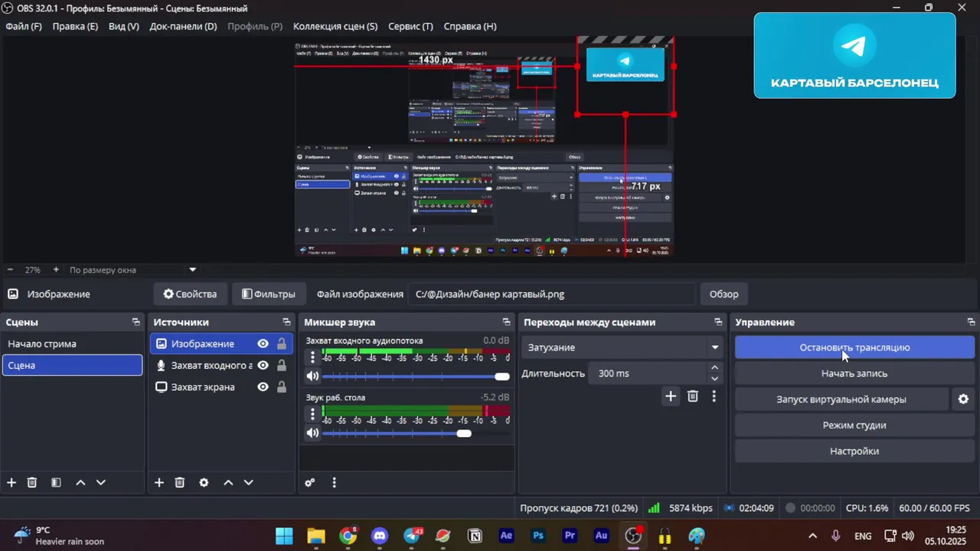Open Adobe After Effects from taskbar
Image resolution: width=980 pixels, height=551 pixels.
[506, 536]
